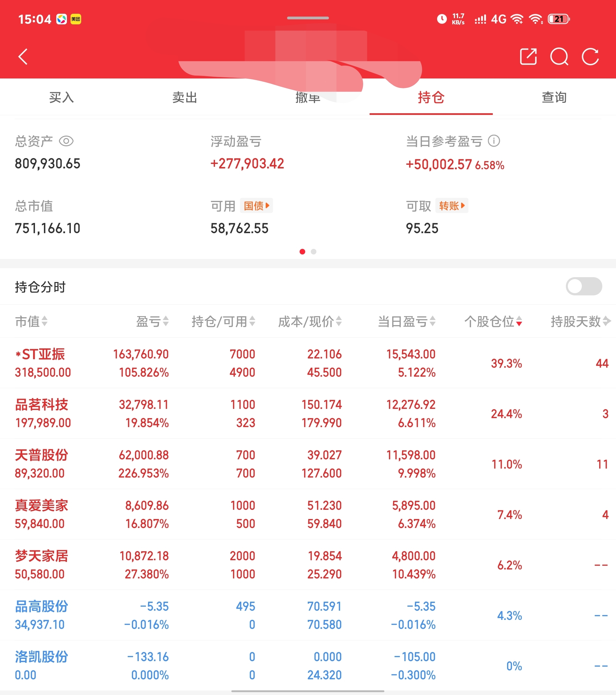Hide total assets with eye icon
Image resolution: width=616 pixels, height=695 pixels.
click(66, 141)
